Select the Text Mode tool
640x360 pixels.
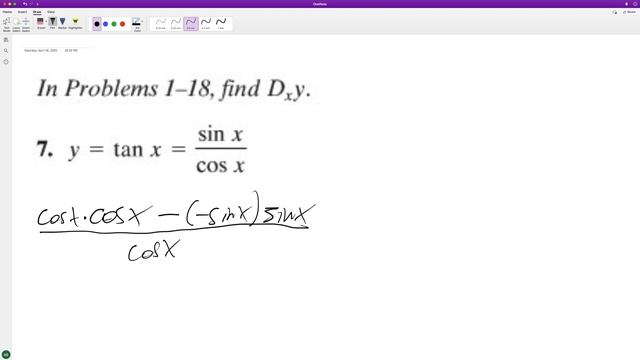(7, 24)
